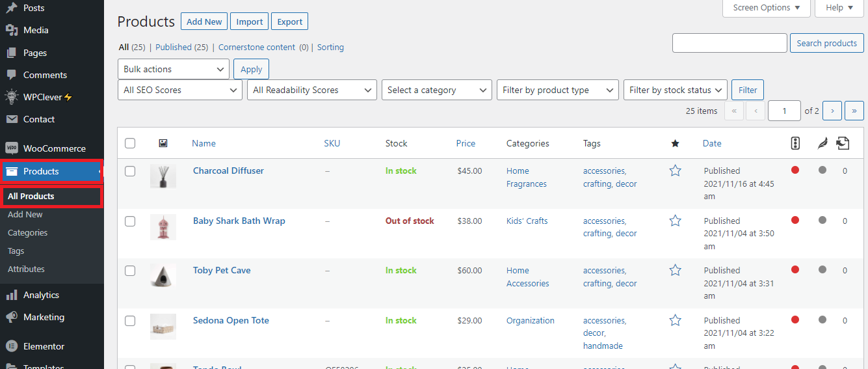The image size is (868, 369).
Task: Select Add New submenu item
Action: (x=25, y=214)
